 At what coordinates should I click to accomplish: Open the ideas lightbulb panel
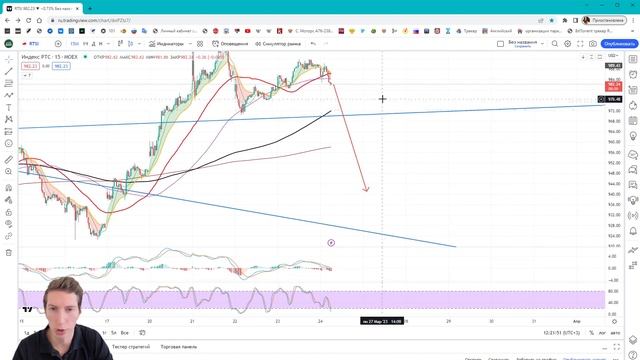pos(633,136)
